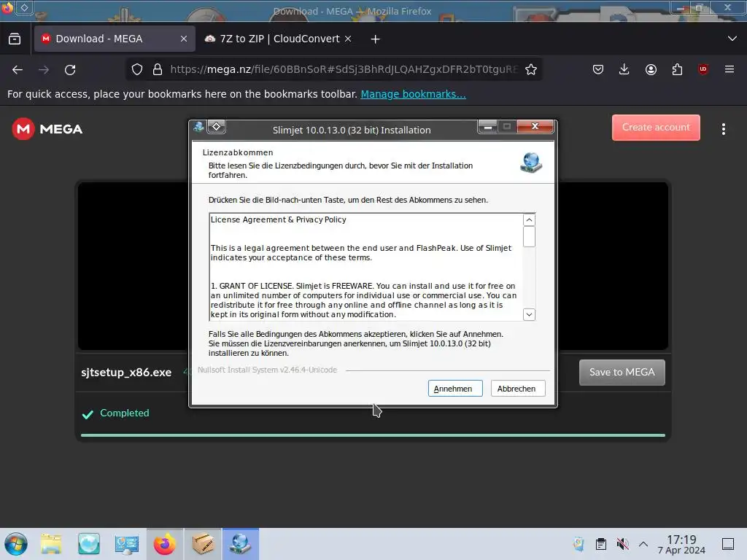Open the Firefox recent browsing view icon

15,39
